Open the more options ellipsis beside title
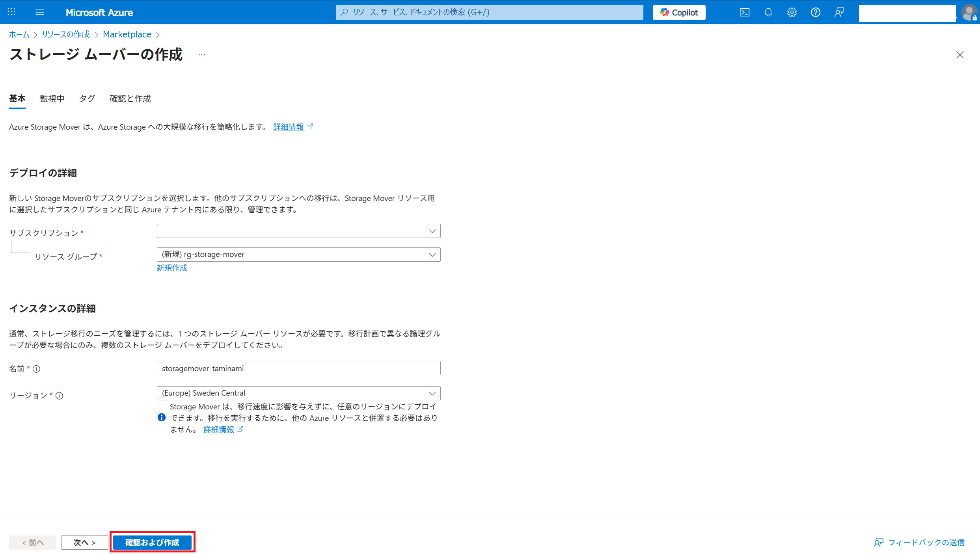980x554 pixels. click(202, 55)
